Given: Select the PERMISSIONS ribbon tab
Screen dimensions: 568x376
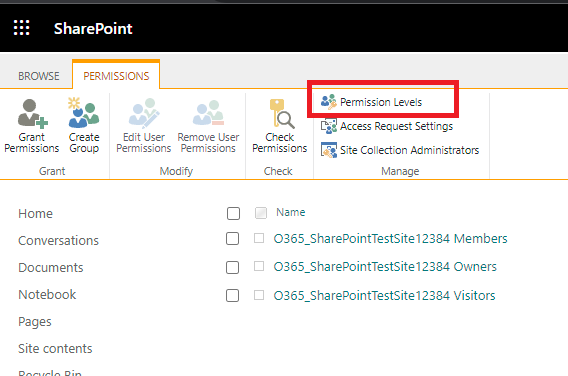Looking at the screenshot, I should coord(116,76).
